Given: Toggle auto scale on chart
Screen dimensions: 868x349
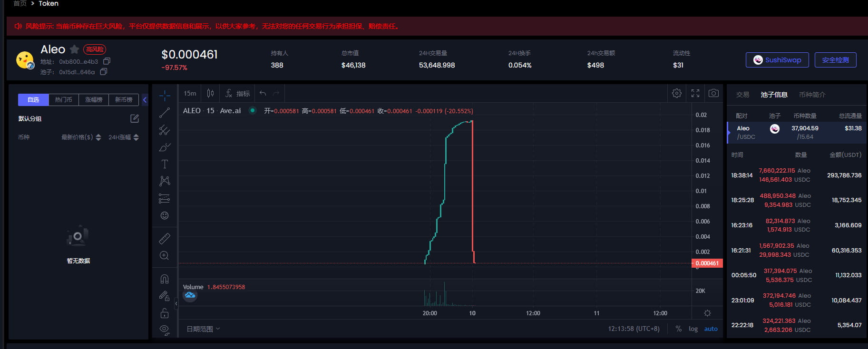Looking at the screenshot, I should point(711,329).
